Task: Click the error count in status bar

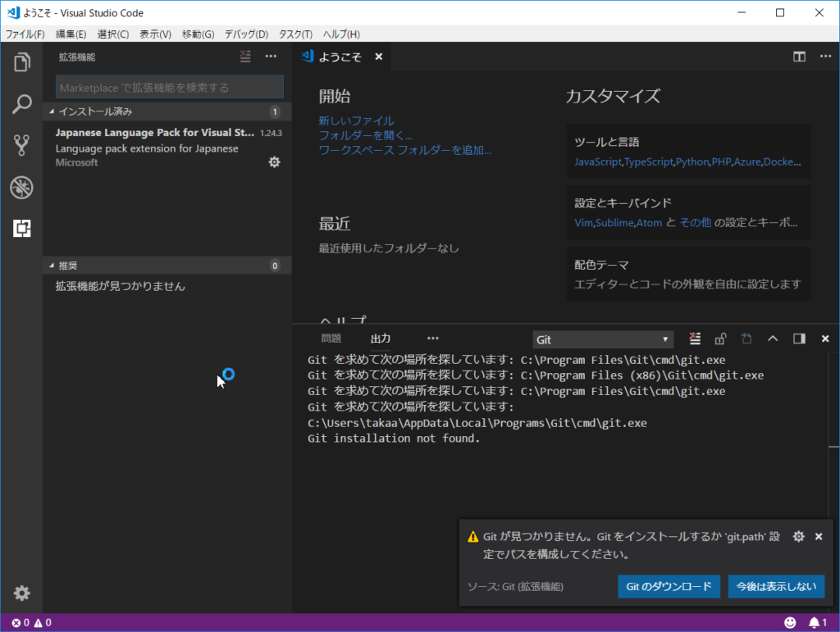Action: click(x=21, y=622)
